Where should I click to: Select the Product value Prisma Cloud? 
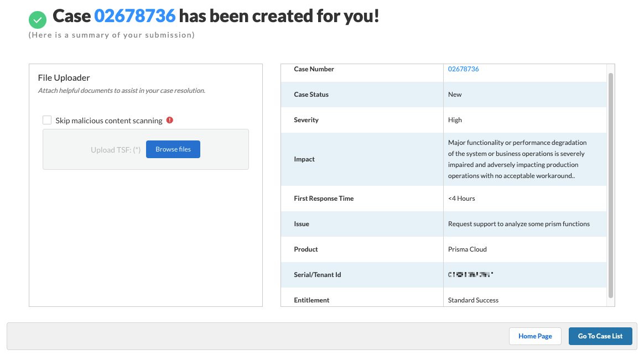(467, 249)
